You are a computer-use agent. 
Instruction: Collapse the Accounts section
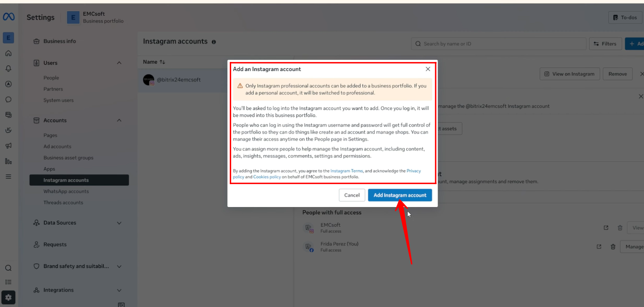(x=119, y=120)
